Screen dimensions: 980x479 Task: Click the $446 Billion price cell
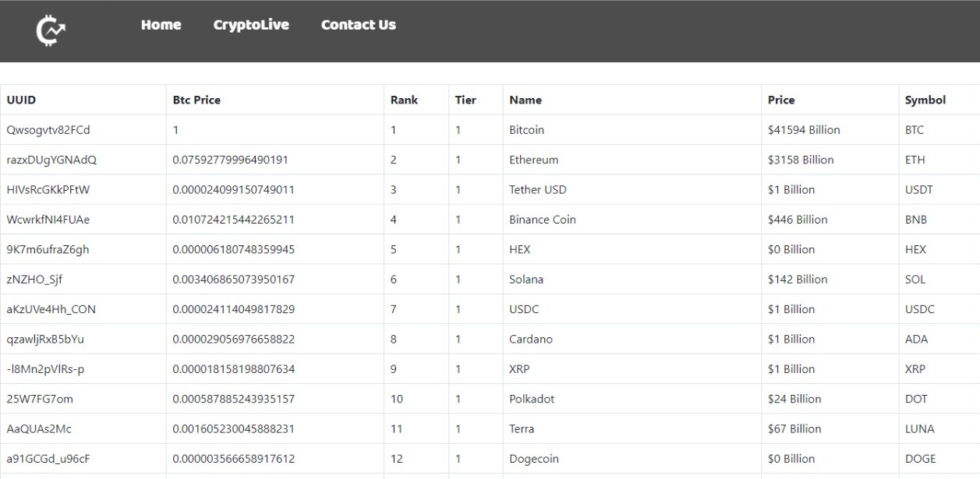point(830,220)
